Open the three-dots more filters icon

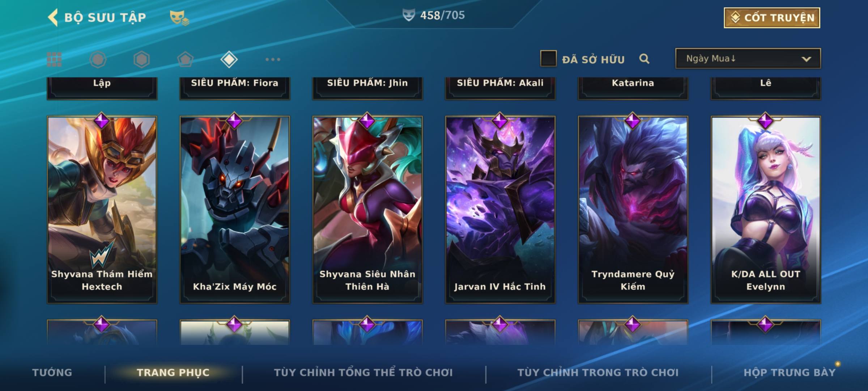pyautogui.click(x=273, y=59)
